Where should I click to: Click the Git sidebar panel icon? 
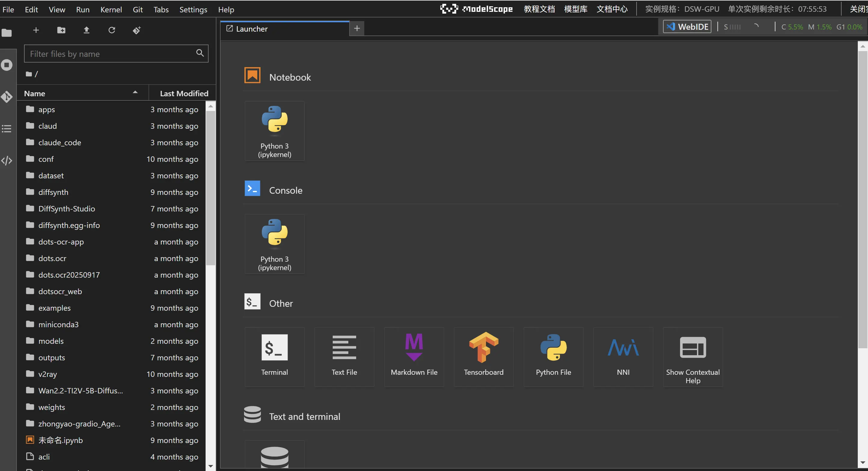click(x=7, y=97)
